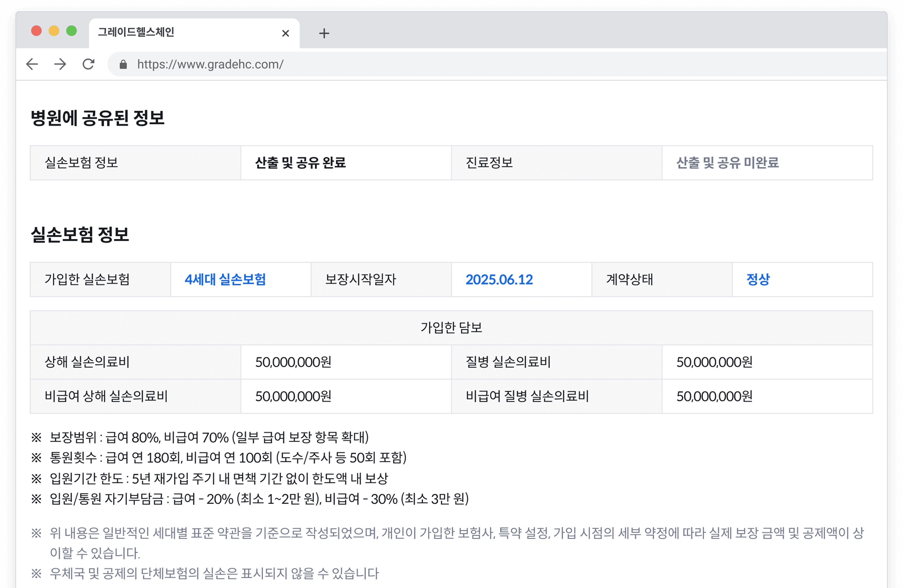Click the URL field showing gradehc.com
The height and width of the screenshot is (588, 903).
point(497,64)
